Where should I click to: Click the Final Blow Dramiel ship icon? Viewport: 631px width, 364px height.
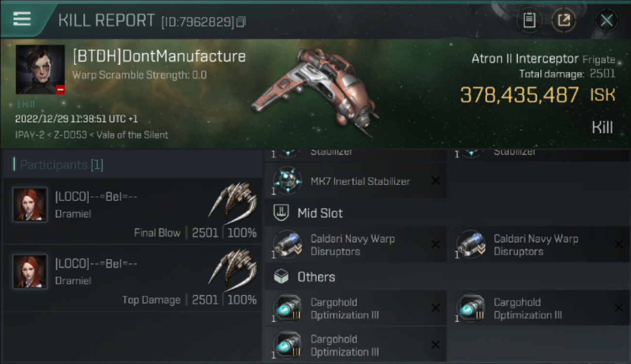pos(233,200)
